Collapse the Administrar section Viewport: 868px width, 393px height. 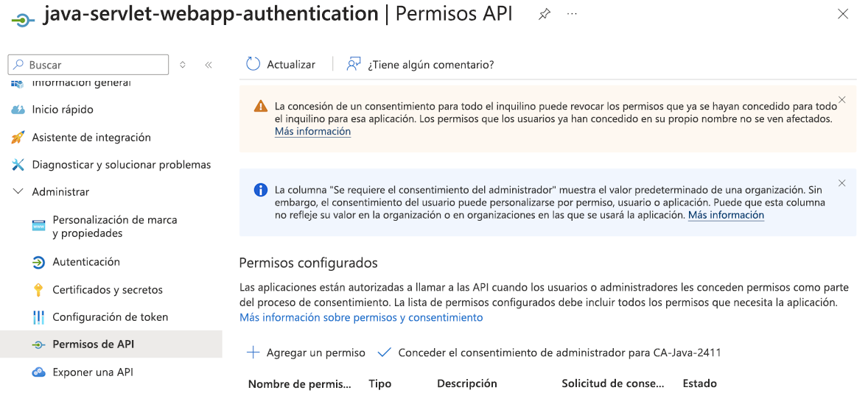18,192
